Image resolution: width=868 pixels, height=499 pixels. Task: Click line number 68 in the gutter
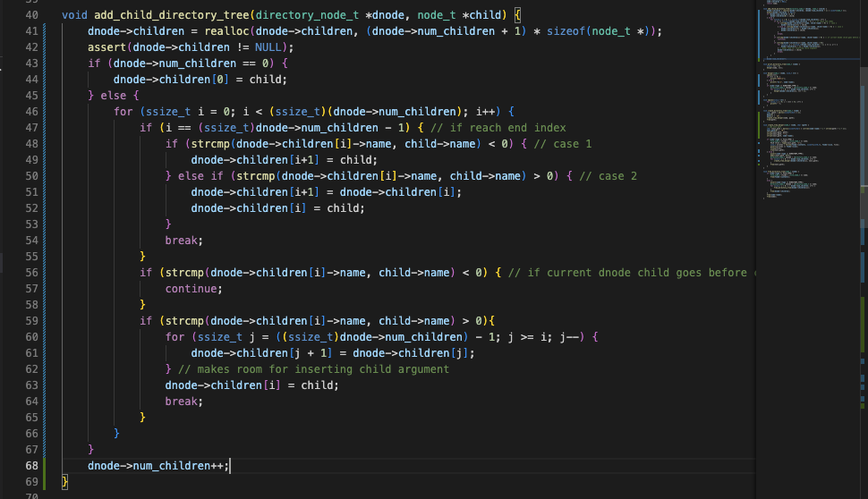click(31, 466)
